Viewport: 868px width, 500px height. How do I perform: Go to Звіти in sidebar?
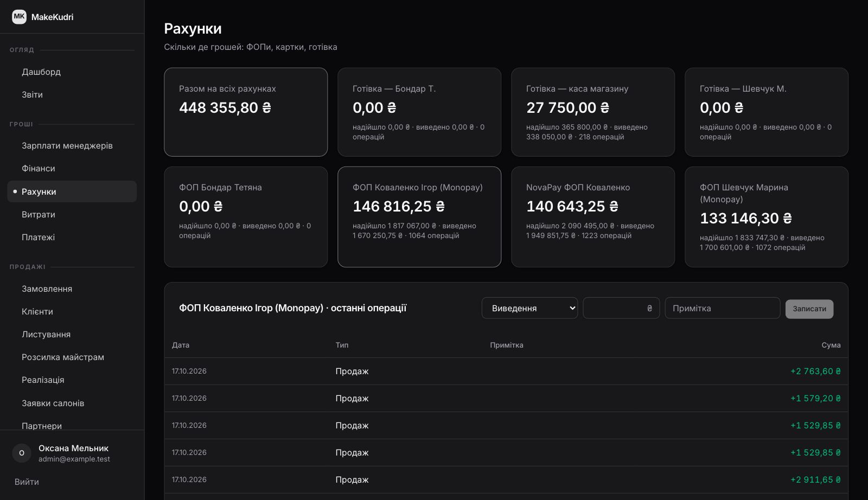pyautogui.click(x=72, y=94)
